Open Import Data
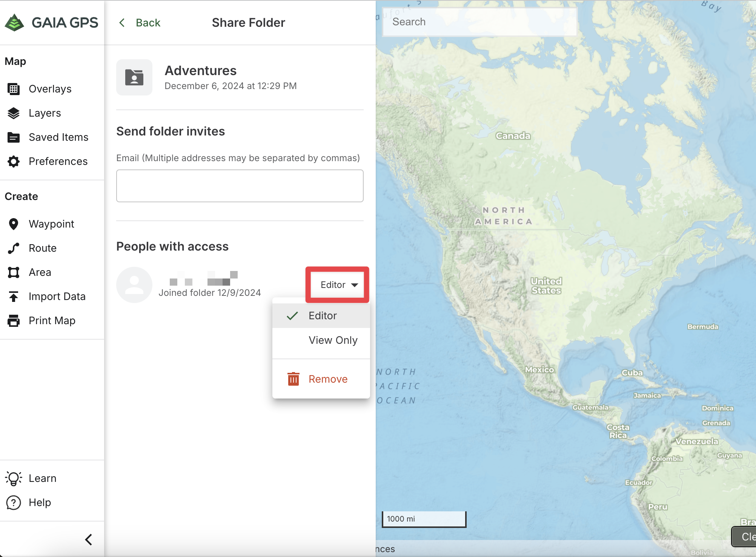The image size is (756, 557). [57, 296]
